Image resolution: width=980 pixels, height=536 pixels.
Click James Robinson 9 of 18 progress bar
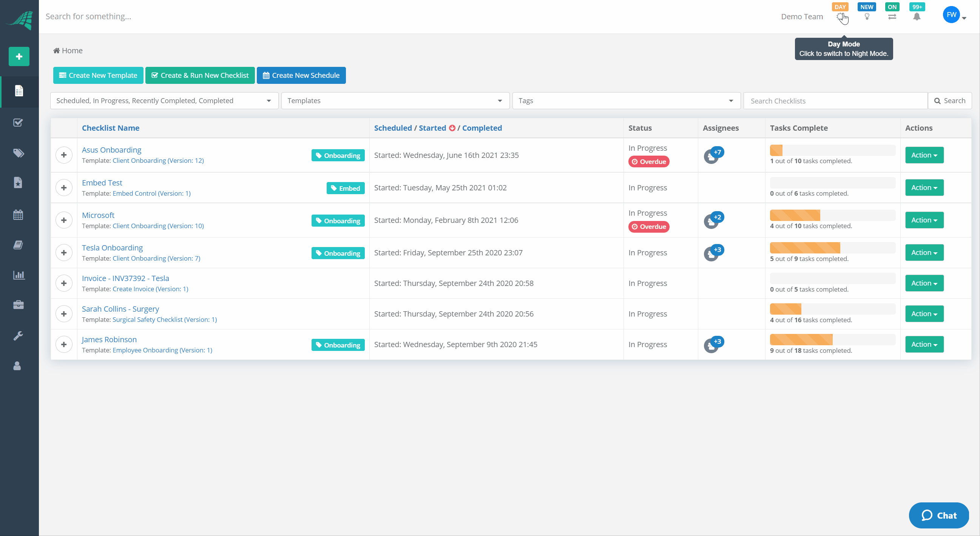pos(832,340)
